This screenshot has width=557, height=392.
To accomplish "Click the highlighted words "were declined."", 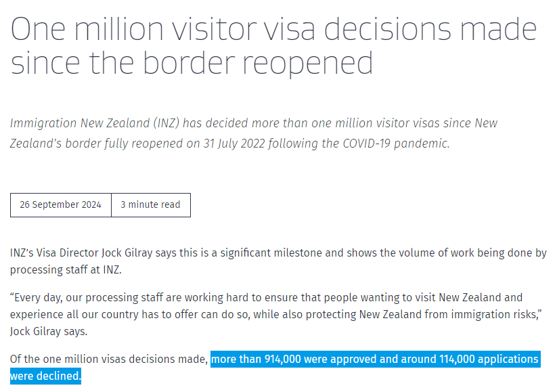I will coord(45,376).
